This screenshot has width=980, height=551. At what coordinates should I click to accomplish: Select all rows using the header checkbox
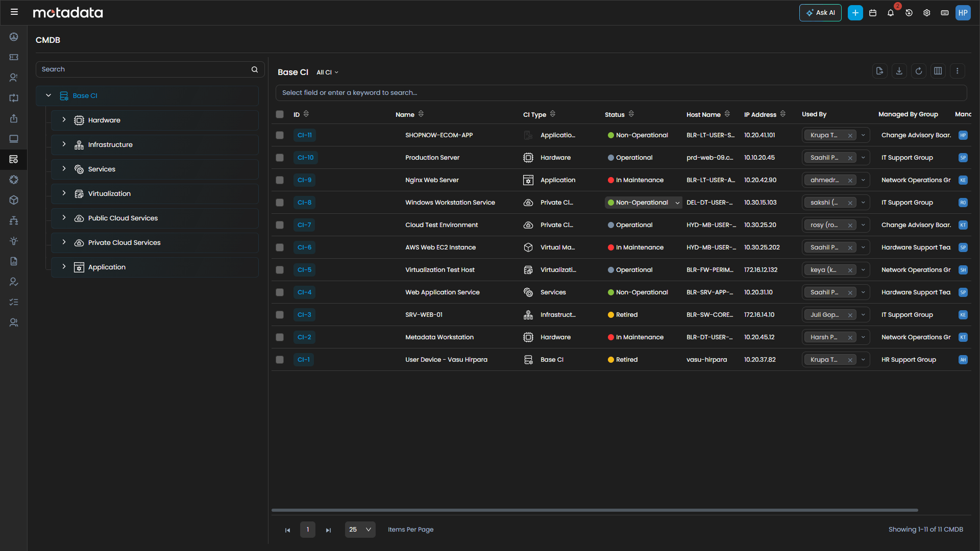click(x=280, y=114)
